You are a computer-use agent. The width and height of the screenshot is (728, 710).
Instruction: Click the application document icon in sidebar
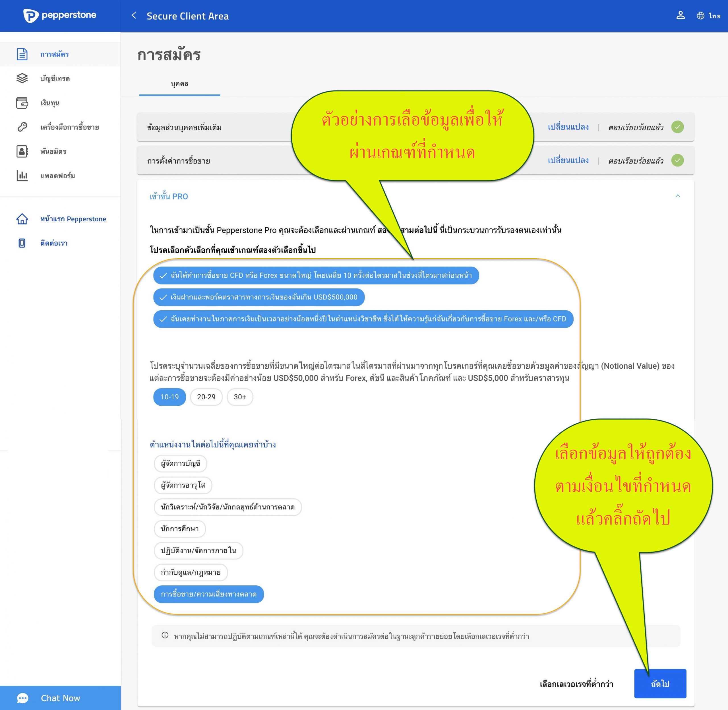click(x=22, y=54)
